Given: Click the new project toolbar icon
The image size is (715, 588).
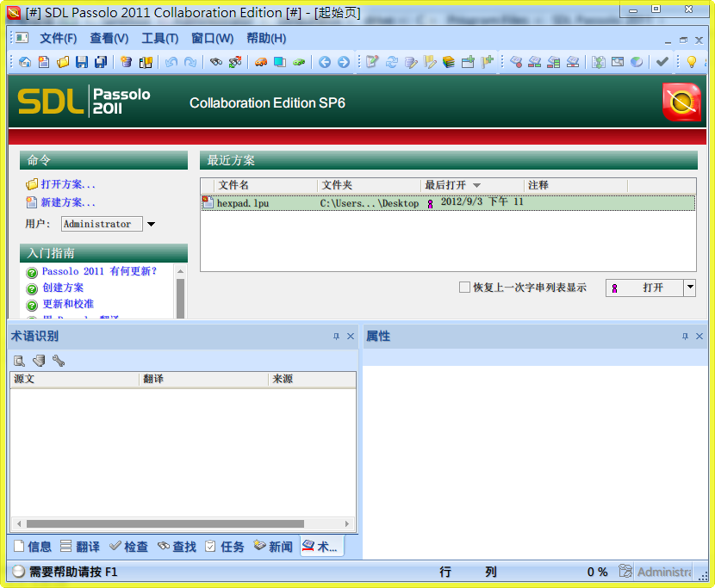Looking at the screenshot, I should [44, 62].
